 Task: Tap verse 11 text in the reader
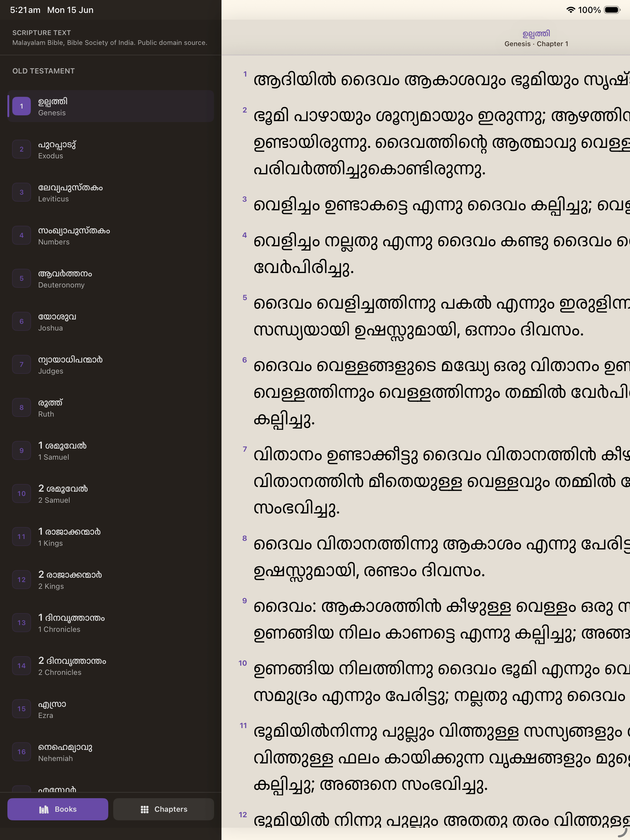coord(441,758)
